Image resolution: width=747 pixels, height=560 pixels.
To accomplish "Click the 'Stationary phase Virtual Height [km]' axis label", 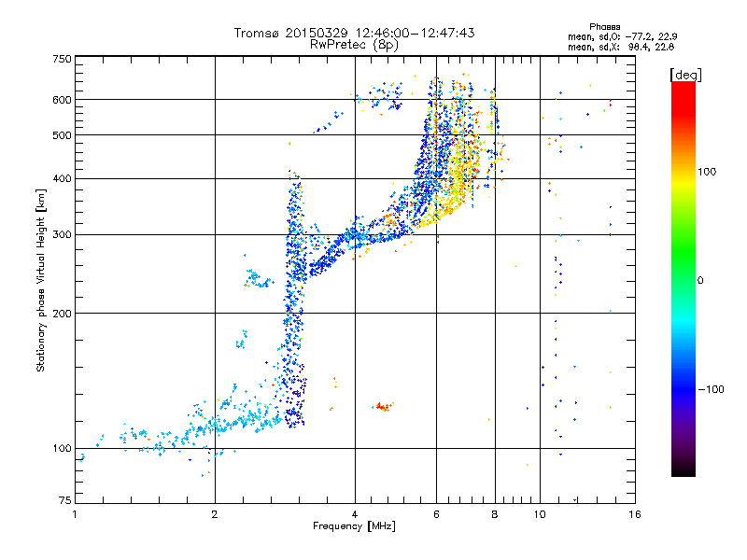I will pyautogui.click(x=41, y=281).
